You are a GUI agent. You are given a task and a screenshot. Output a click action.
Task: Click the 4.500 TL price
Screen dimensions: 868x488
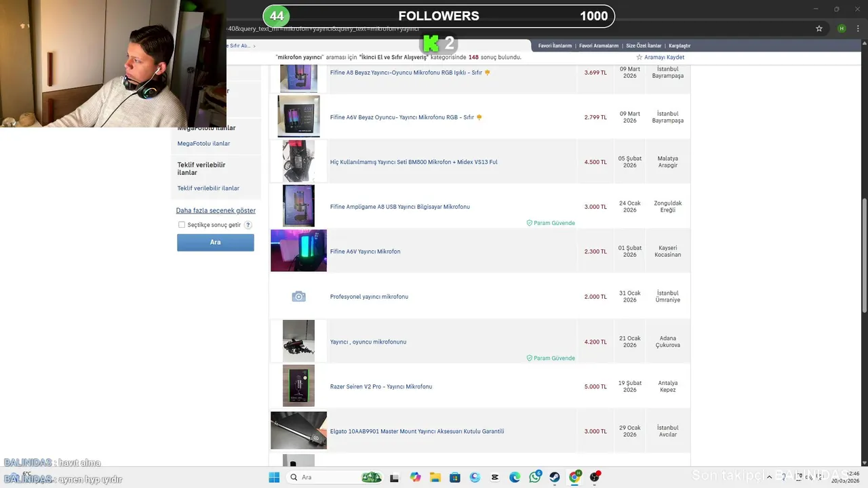(595, 162)
